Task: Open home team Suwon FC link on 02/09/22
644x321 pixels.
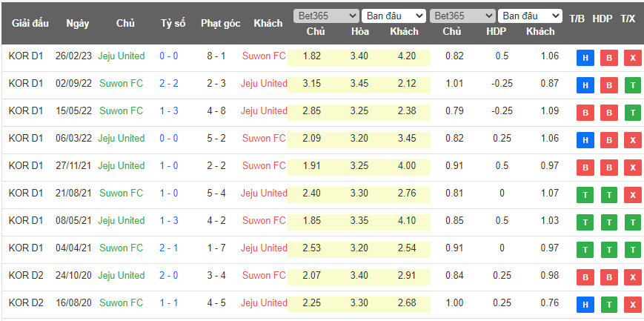Action: pos(121,83)
